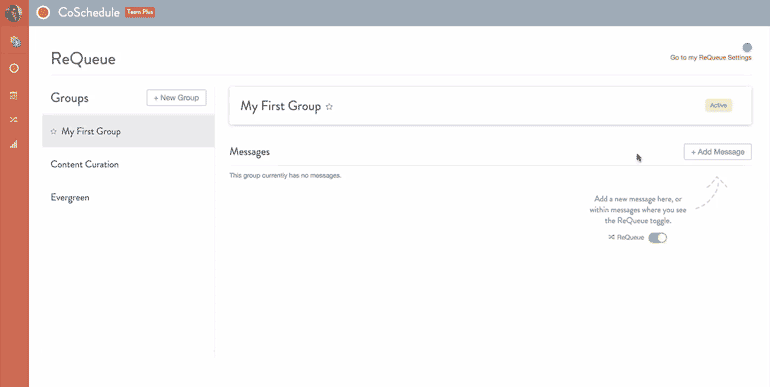Create a group with + New Group
Viewport: 770px width, 387px height.
point(176,98)
